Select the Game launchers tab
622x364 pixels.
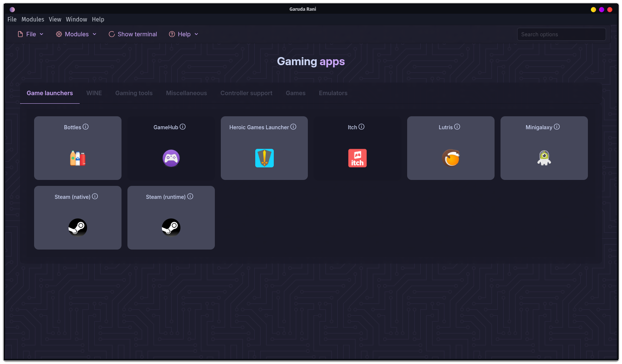point(50,93)
